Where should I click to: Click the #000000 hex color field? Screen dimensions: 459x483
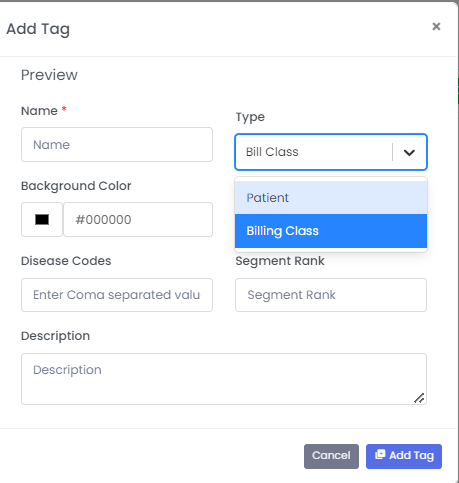pyautogui.click(x=138, y=219)
